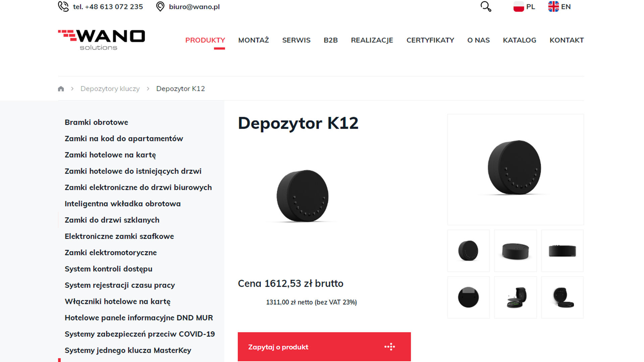This screenshot has width=644, height=362.
Task: Open Zamki elektroniczne do drzwi biurowych
Action: coord(138,187)
